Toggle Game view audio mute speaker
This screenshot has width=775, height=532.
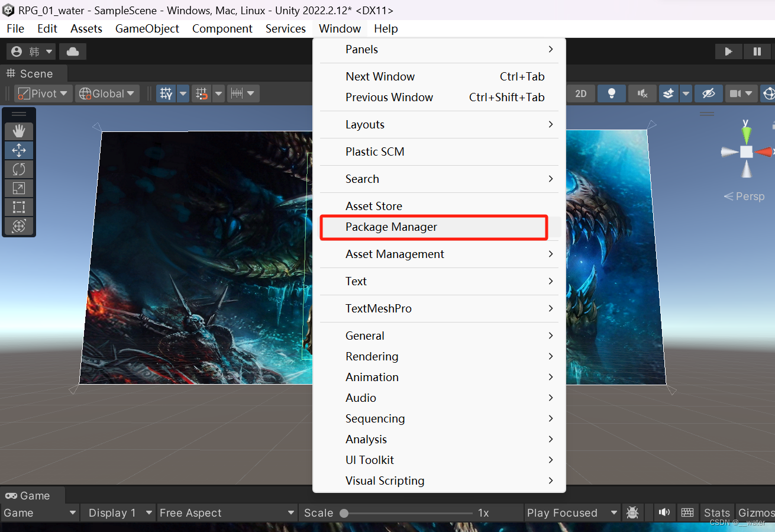665,512
